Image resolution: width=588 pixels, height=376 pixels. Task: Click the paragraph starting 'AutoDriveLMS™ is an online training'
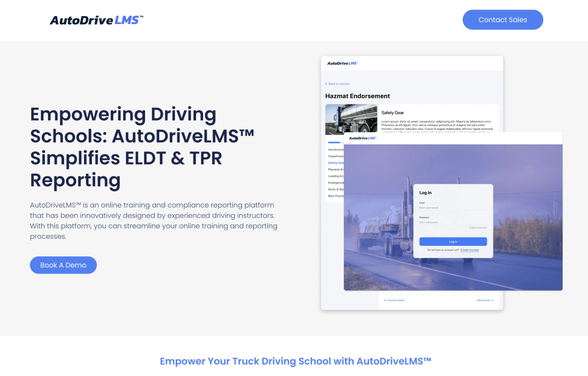(x=154, y=221)
